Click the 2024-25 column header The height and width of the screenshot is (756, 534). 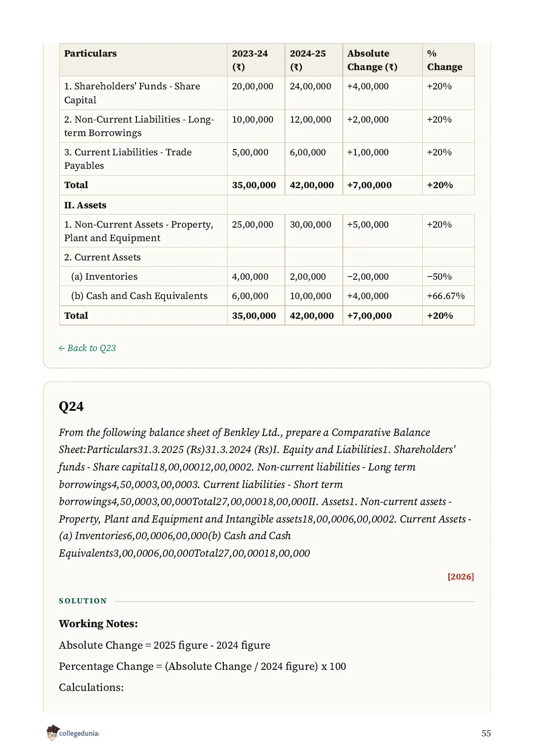(307, 60)
